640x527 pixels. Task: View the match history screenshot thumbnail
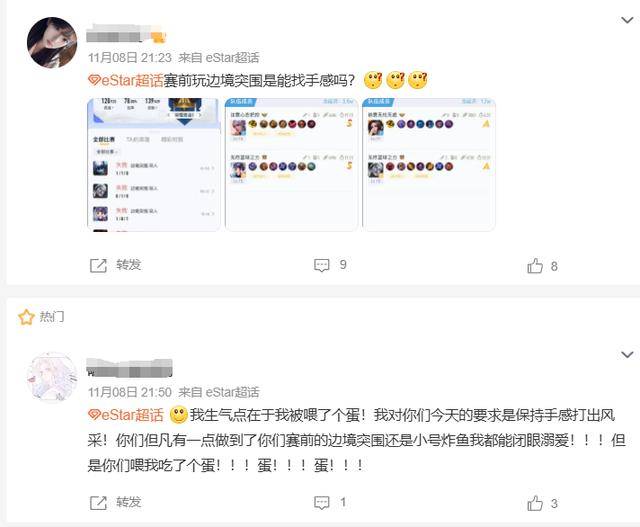click(154, 165)
